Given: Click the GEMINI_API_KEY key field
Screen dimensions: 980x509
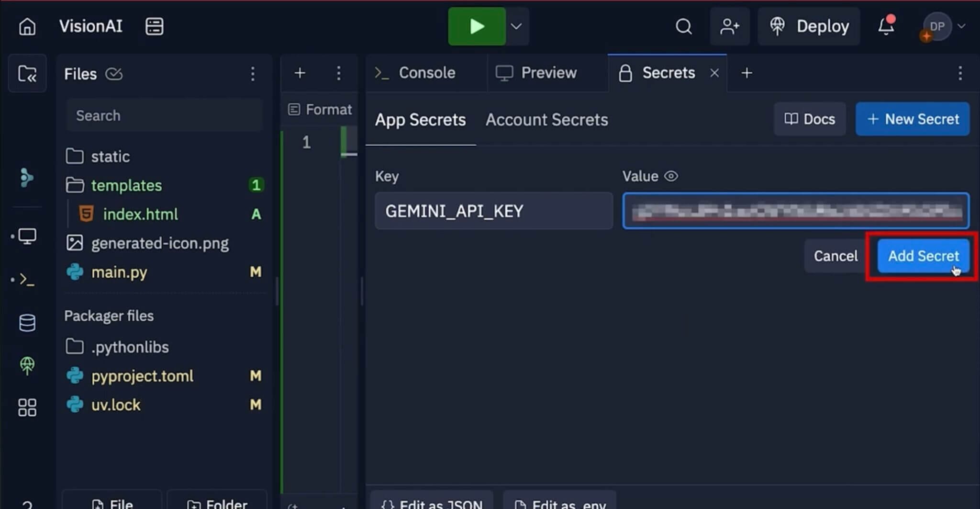Looking at the screenshot, I should pyautogui.click(x=493, y=211).
